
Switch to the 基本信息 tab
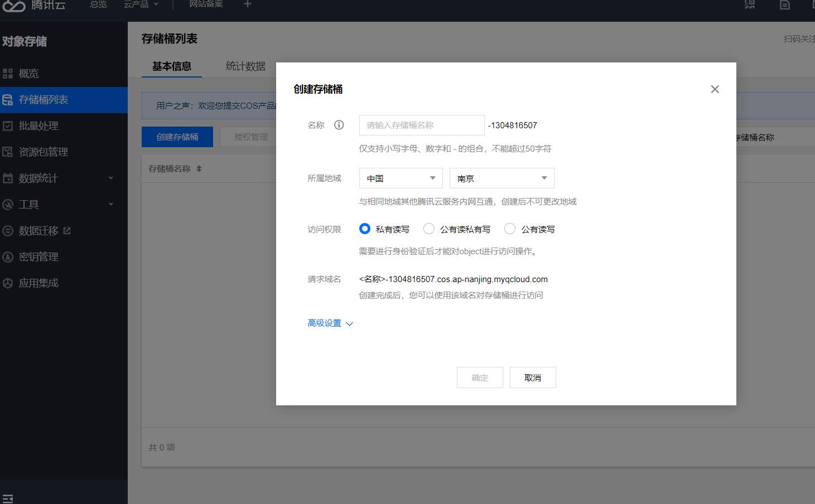[x=172, y=66]
